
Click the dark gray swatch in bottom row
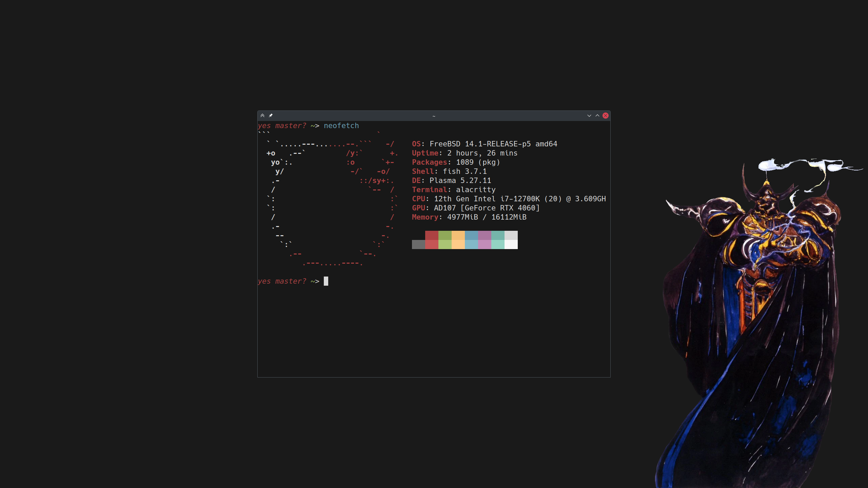click(x=418, y=244)
